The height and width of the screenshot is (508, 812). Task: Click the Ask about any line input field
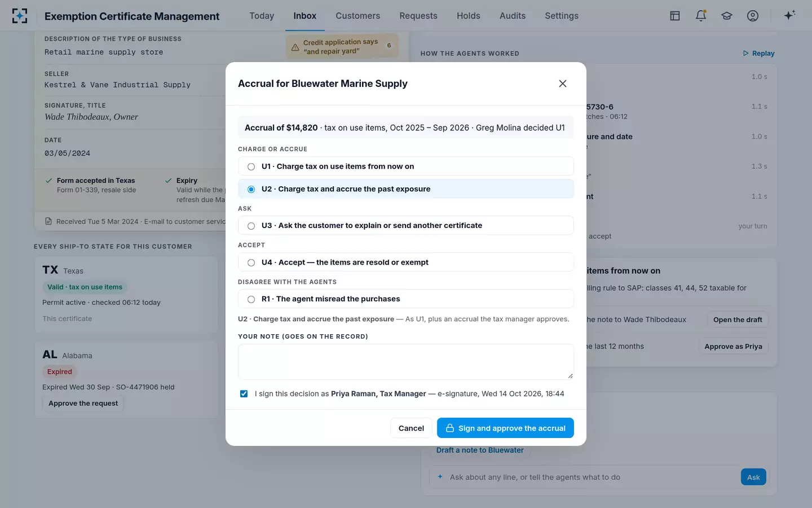pyautogui.click(x=592, y=477)
